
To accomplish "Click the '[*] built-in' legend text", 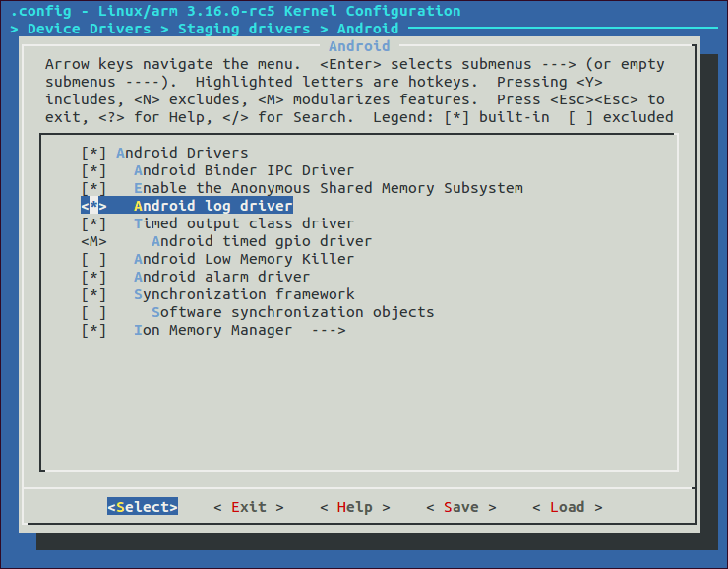I will point(497,117).
